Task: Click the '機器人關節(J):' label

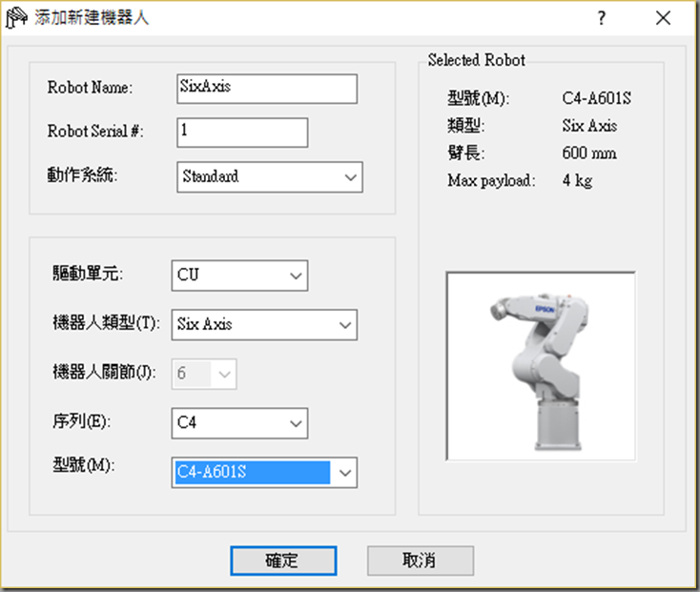Action: 105,372
